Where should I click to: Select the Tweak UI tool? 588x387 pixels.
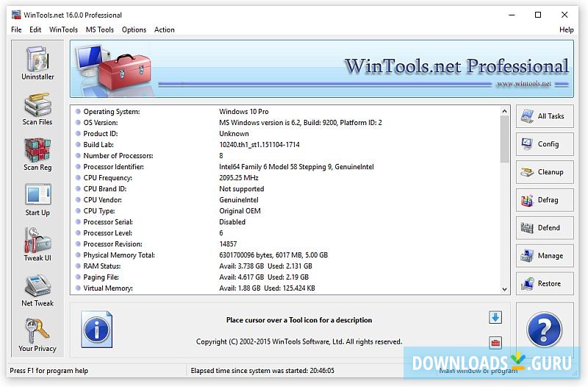(x=37, y=245)
